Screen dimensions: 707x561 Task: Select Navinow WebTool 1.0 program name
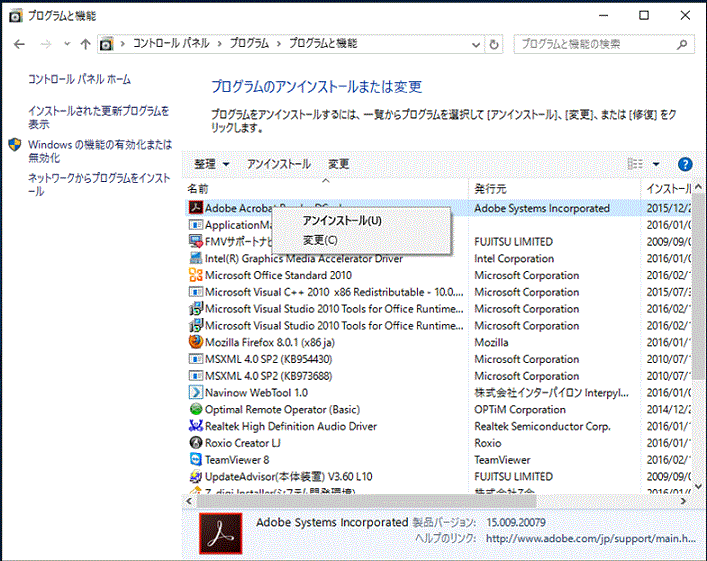(x=256, y=392)
